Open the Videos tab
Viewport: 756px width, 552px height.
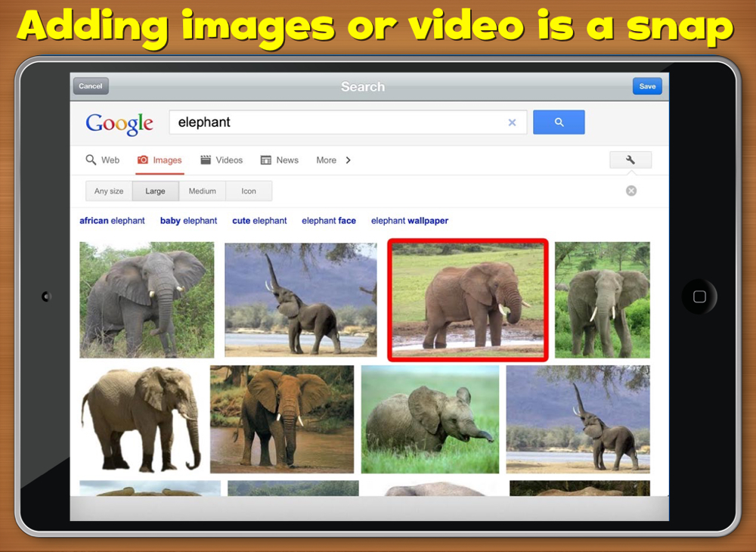click(222, 160)
